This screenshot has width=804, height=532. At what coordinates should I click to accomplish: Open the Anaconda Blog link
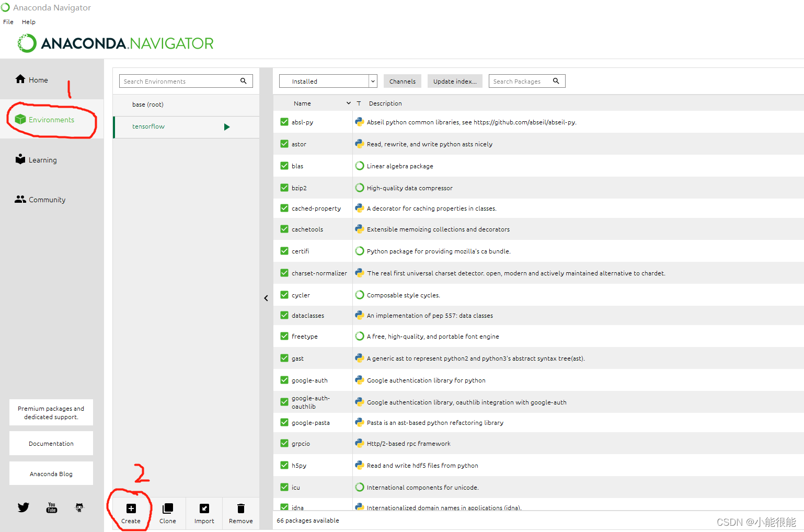tap(51, 473)
